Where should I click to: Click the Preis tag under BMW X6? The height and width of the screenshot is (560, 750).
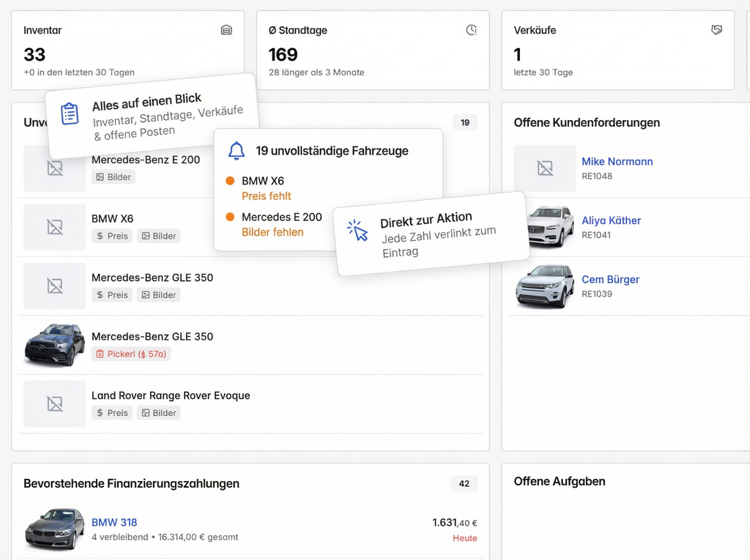(x=112, y=236)
